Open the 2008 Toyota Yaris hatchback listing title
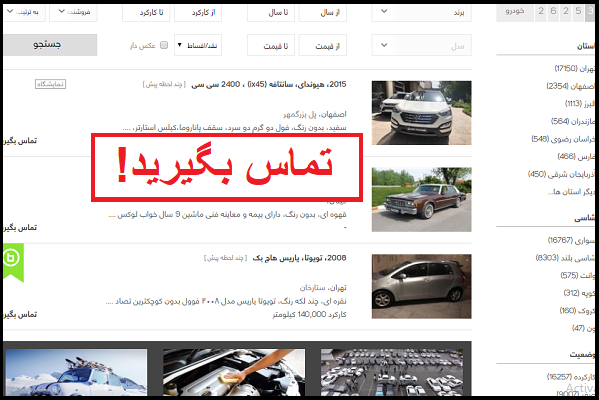 tap(300, 258)
